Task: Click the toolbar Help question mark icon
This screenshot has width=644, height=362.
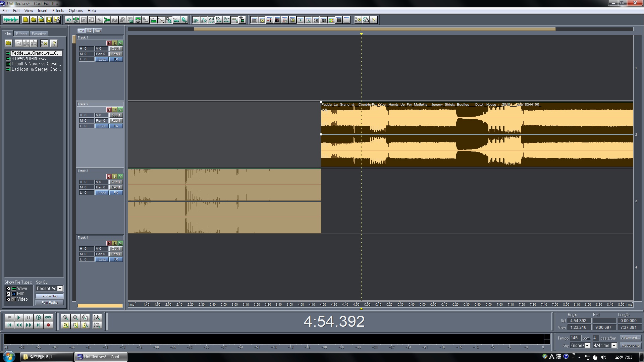Action: [374, 20]
